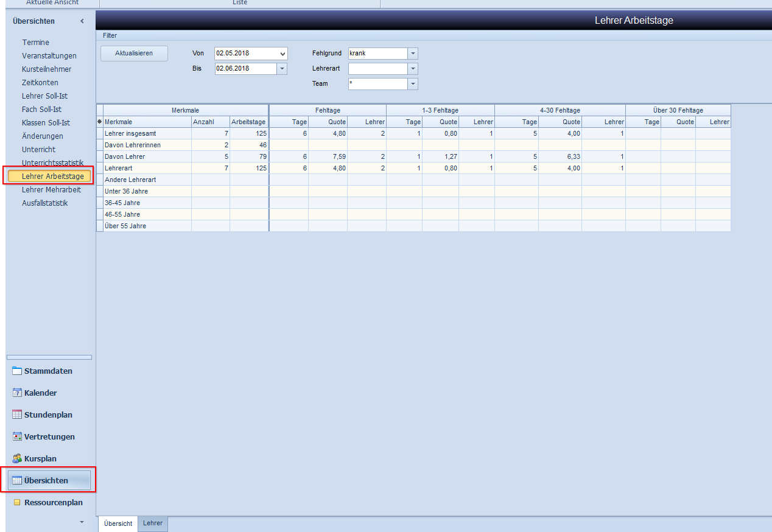Open Termine overview

pyautogui.click(x=36, y=43)
